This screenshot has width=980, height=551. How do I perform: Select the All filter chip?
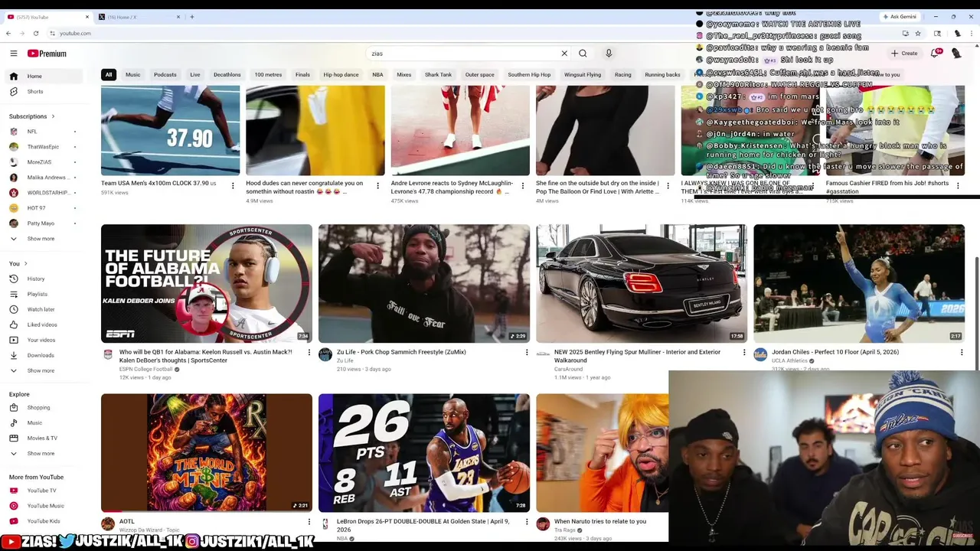click(109, 74)
